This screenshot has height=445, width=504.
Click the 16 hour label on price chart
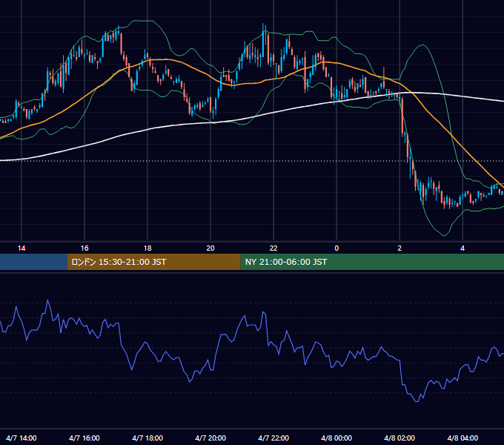[x=84, y=248]
